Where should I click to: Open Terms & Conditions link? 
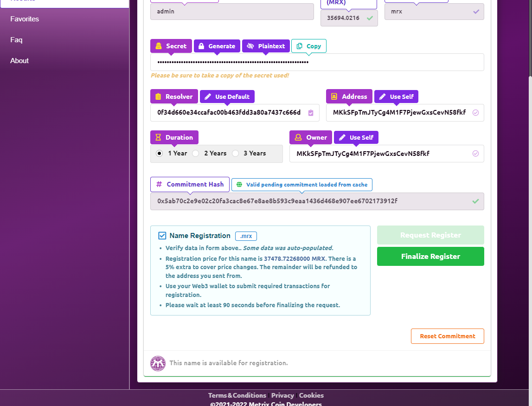point(237,395)
